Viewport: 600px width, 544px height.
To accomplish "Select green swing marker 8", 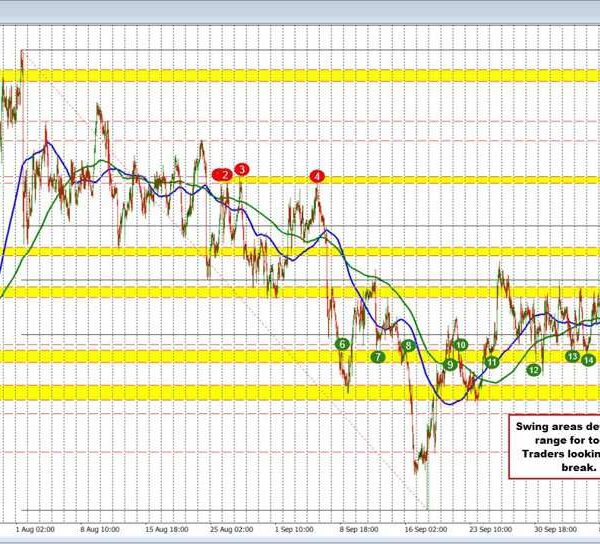I will (408, 345).
